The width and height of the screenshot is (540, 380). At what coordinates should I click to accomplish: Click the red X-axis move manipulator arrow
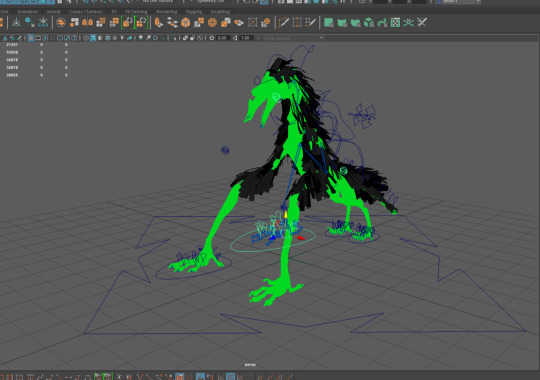click(301, 238)
